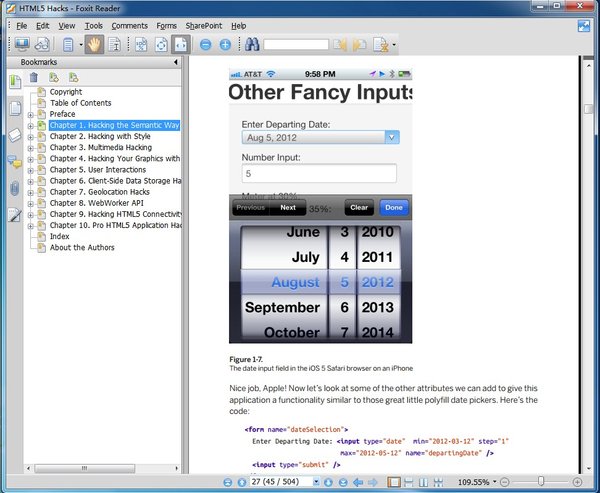The width and height of the screenshot is (600, 493).
Task: Click the Fit Page toolbar icon
Action: [x=161, y=45]
